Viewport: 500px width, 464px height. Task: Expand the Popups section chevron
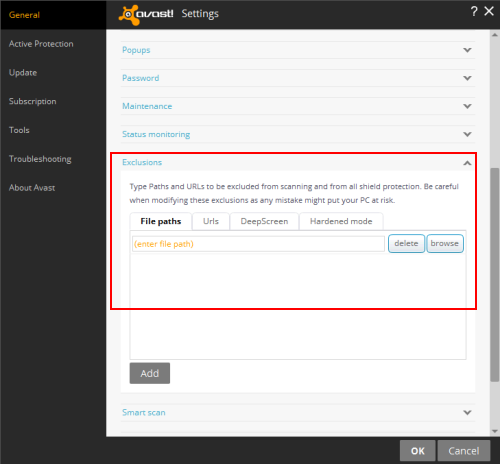[x=467, y=50]
